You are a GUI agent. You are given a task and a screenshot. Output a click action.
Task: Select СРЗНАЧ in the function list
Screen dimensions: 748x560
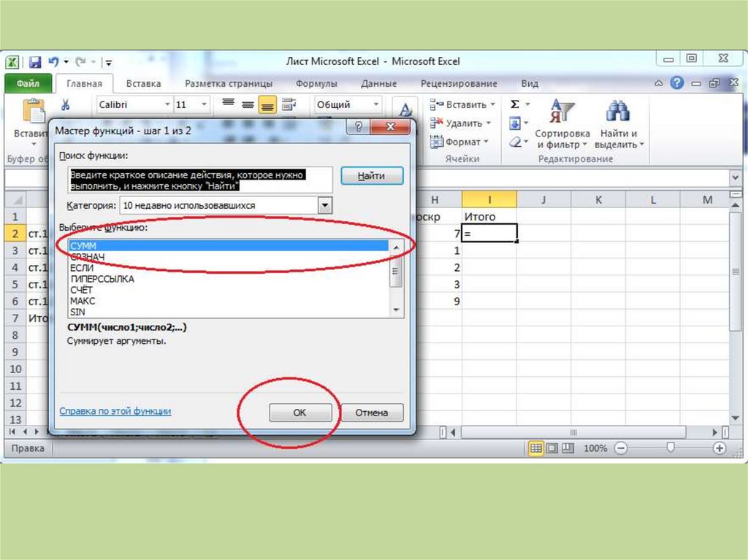[229, 256]
